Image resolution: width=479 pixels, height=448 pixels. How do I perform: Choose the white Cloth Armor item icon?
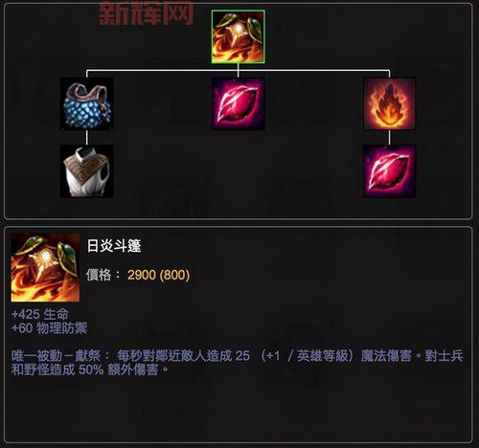[87, 171]
